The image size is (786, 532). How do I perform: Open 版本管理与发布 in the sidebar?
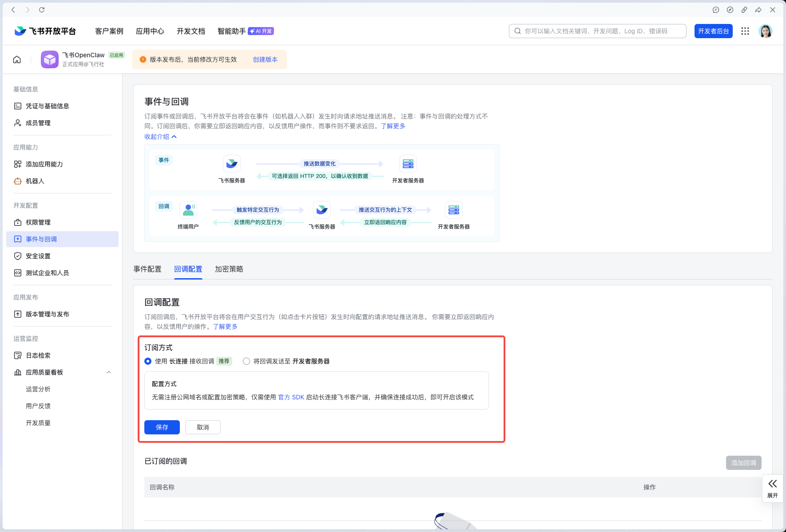point(47,314)
